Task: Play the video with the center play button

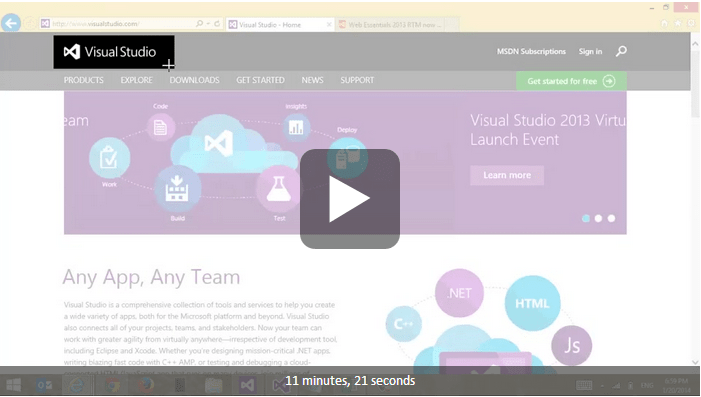Action: [350, 198]
